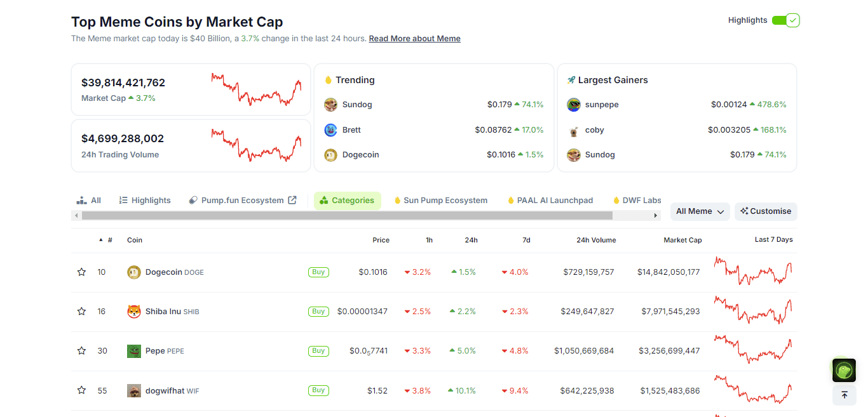Click the Dogecoin logo in table row
Screen dimensions: 868x417
(x=134, y=272)
